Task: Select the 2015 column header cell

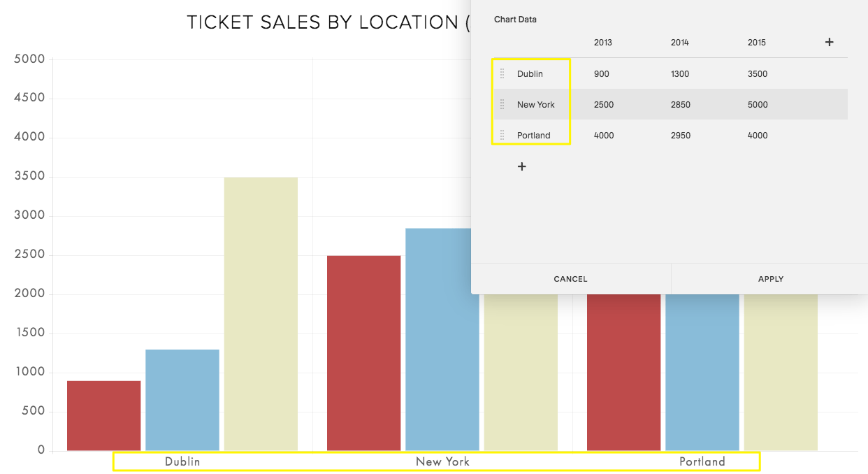Action: 756,42
